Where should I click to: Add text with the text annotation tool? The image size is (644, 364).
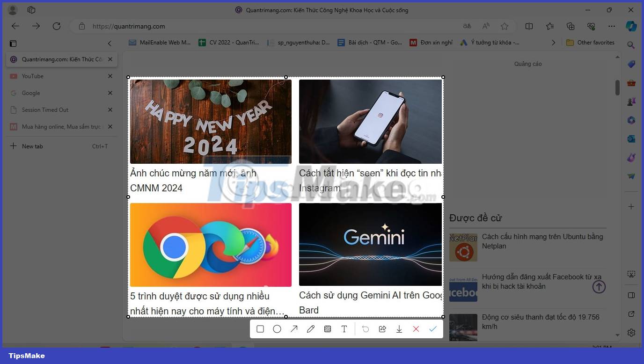tap(344, 328)
